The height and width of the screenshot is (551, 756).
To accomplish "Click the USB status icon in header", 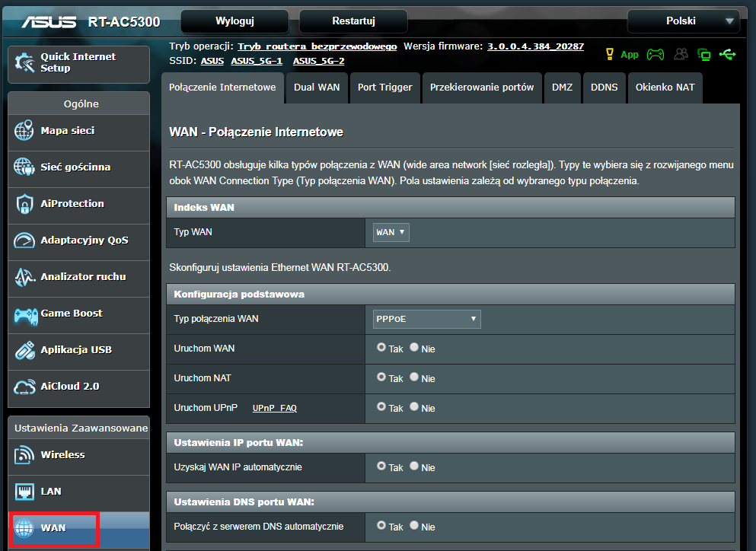I will [727, 54].
